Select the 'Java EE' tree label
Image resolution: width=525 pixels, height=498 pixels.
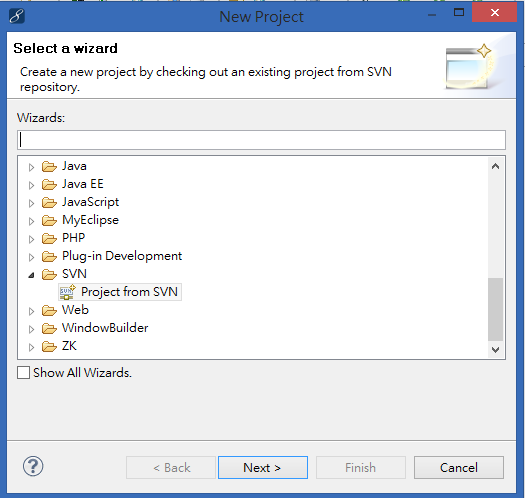(x=83, y=184)
